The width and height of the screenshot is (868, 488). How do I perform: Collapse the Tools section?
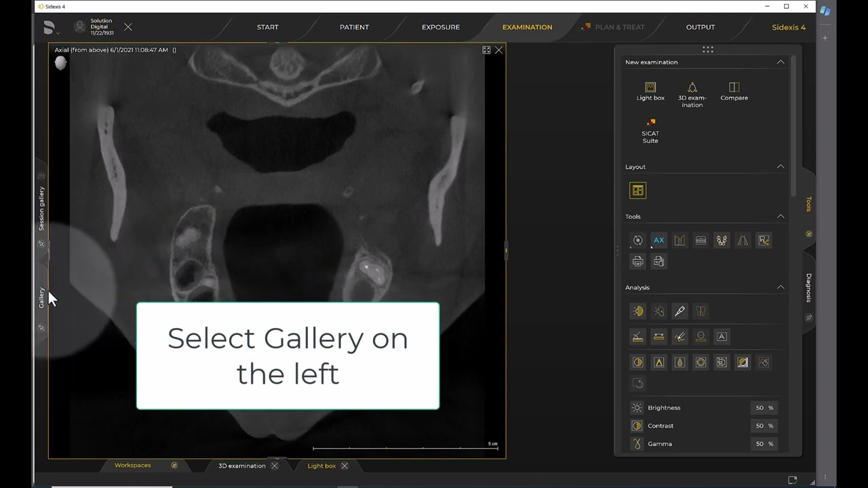tap(781, 216)
